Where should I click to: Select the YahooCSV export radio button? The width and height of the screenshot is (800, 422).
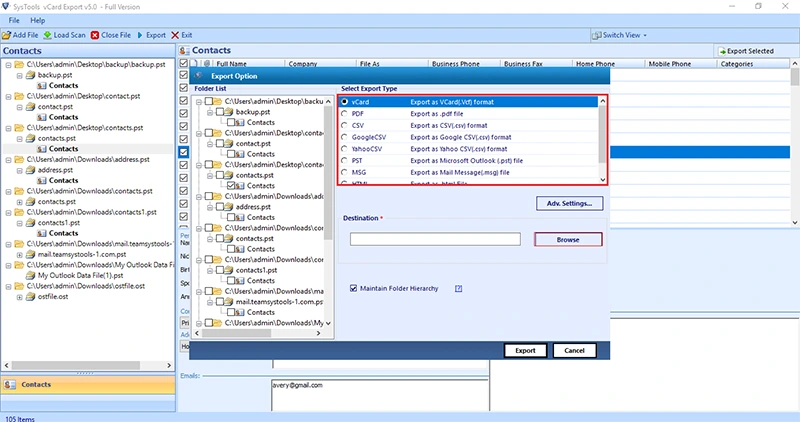(x=344, y=148)
